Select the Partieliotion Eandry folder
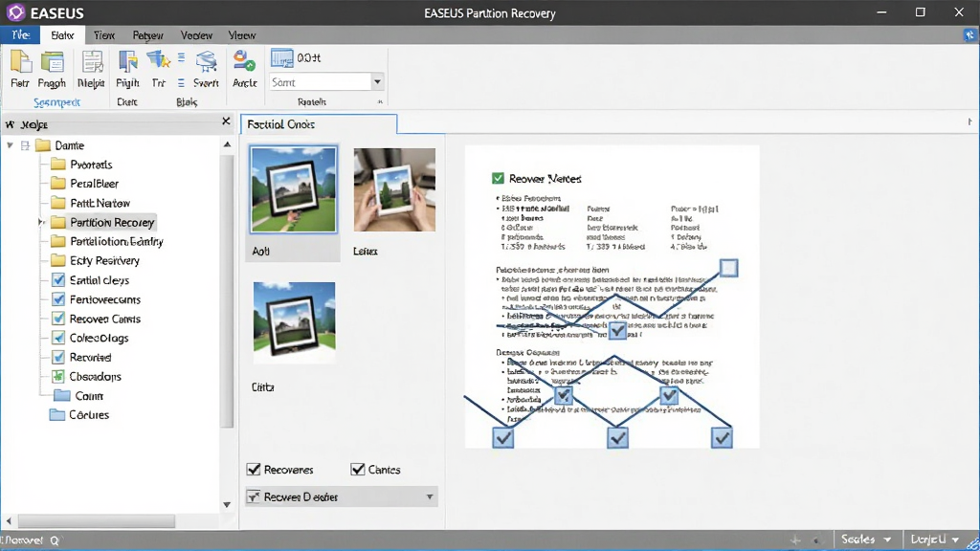The width and height of the screenshot is (980, 551). (x=106, y=241)
